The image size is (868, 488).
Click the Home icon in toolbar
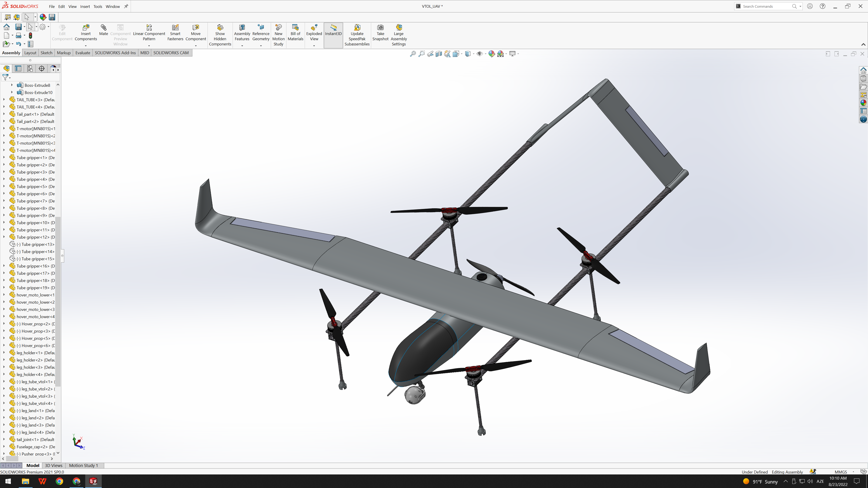click(6, 27)
